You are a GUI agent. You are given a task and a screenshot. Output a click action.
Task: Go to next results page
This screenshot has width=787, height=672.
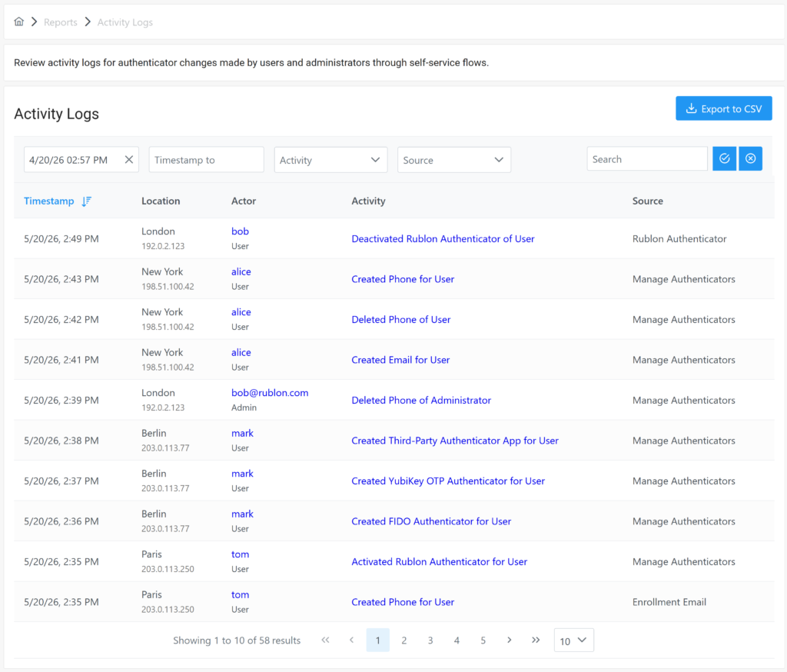[x=510, y=640]
